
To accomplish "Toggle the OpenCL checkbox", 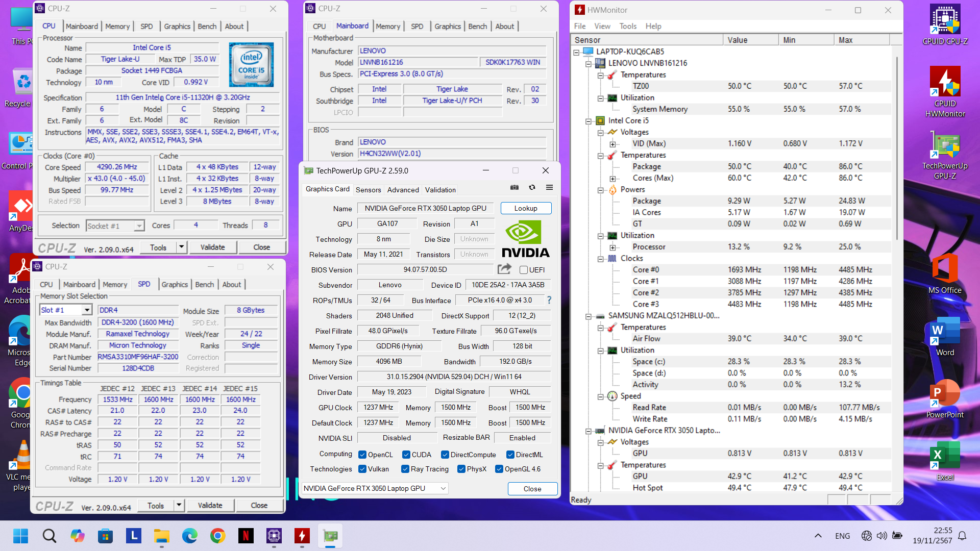I will (x=362, y=455).
